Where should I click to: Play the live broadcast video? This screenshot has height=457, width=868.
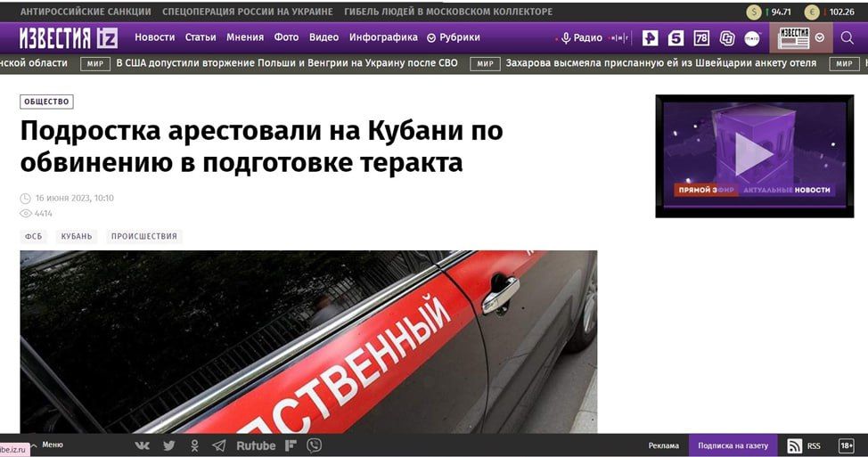pos(755,154)
